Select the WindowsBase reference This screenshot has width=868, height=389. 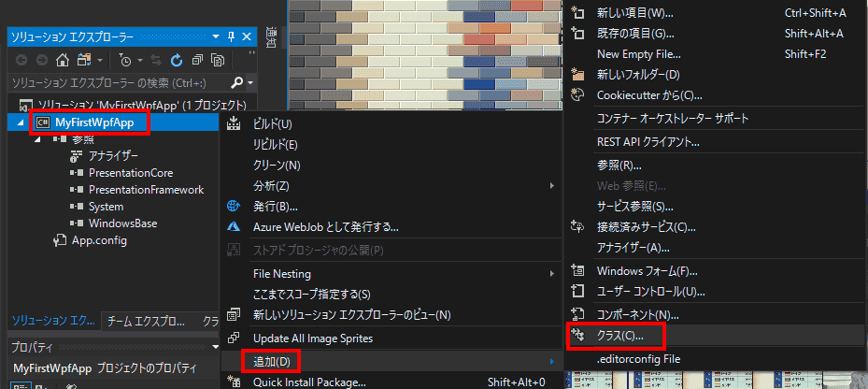(x=123, y=223)
